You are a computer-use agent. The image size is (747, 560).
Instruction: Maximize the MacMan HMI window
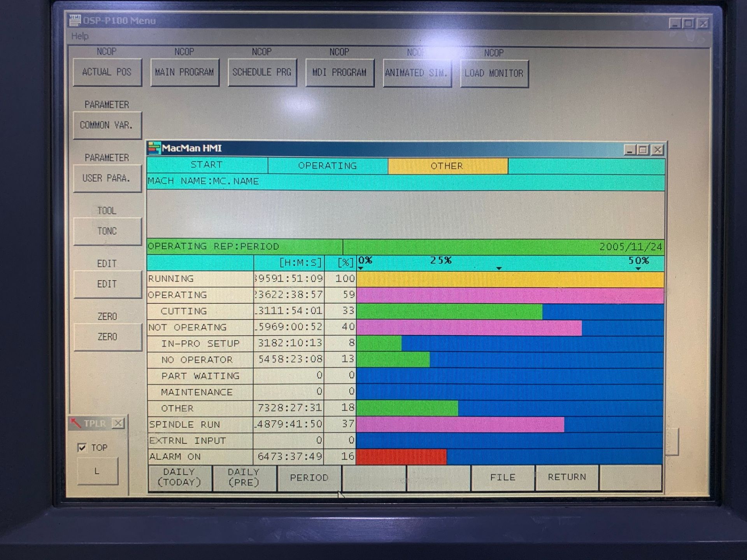click(644, 150)
